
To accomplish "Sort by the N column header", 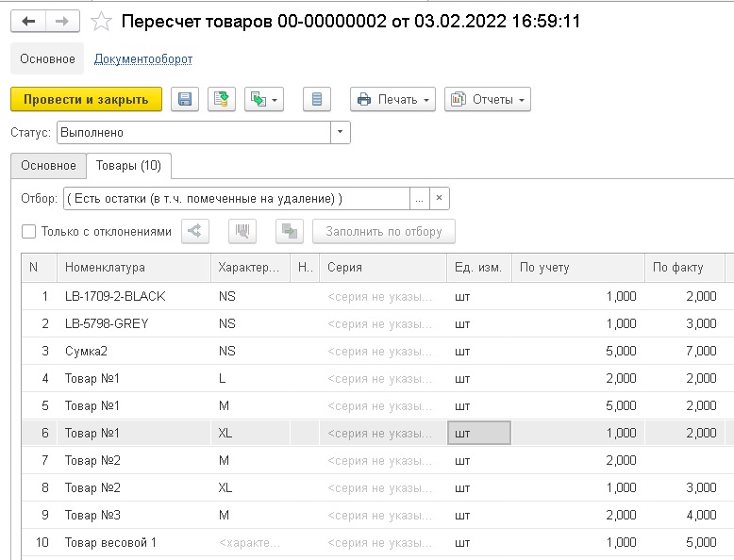I will (x=40, y=268).
